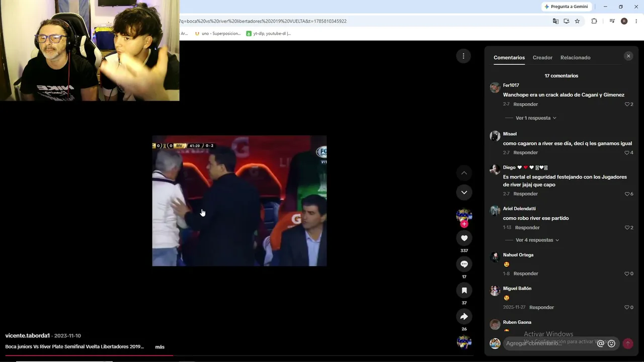Reply to Fer1017's comment
Viewport: 644px width, 362px height.
[526, 104]
